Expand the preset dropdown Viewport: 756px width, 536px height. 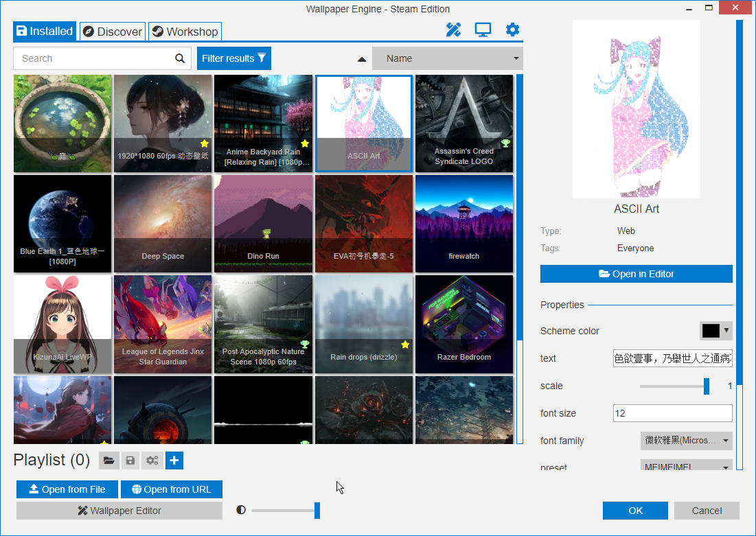[687, 465]
